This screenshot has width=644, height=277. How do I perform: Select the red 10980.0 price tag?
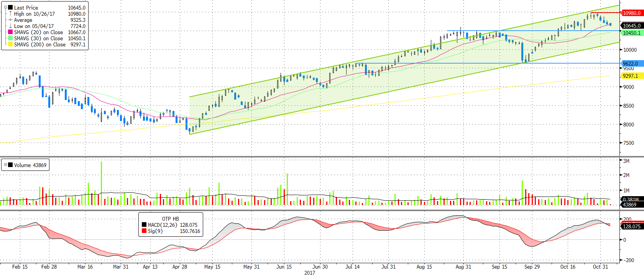pos(631,13)
